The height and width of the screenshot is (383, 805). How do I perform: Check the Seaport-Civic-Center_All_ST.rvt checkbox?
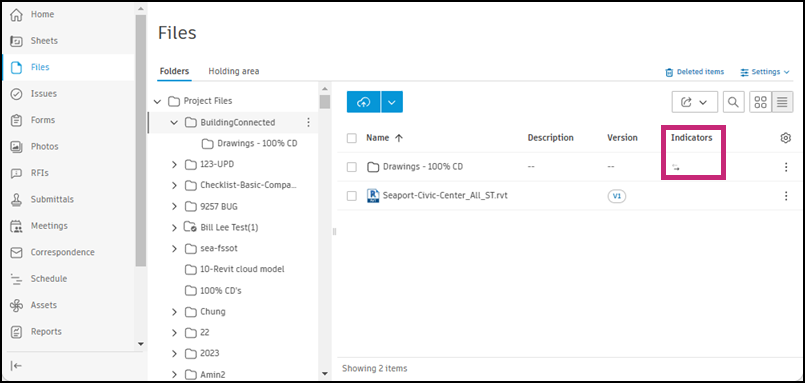(352, 196)
